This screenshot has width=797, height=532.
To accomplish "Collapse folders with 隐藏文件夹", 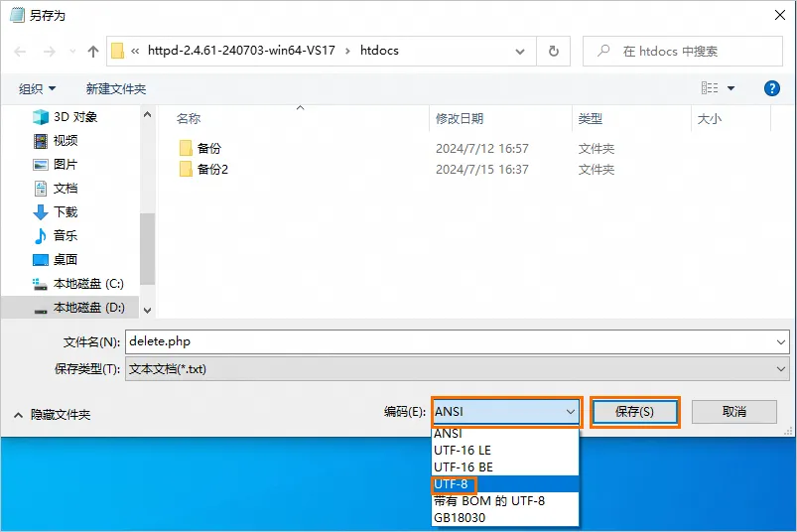I will (52, 415).
